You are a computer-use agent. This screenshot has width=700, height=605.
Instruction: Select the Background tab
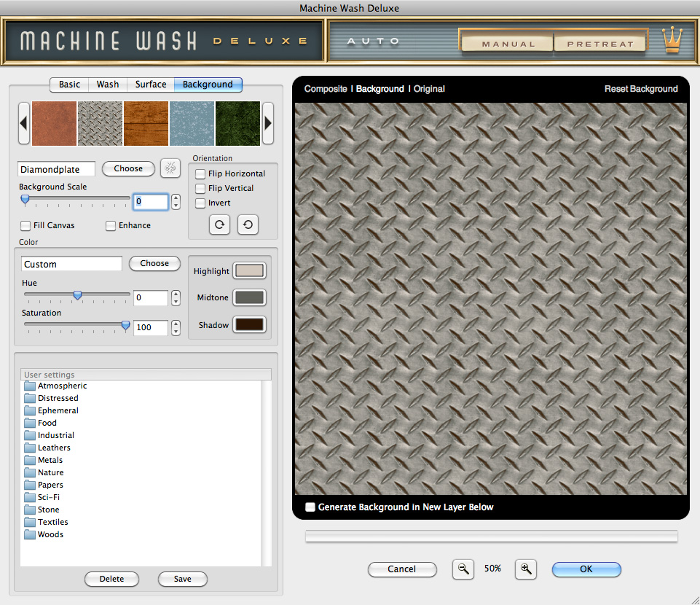coord(208,85)
